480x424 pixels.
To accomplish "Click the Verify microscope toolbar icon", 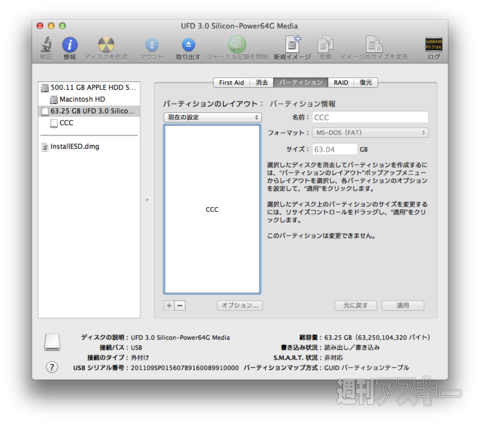I will (46, 45).
